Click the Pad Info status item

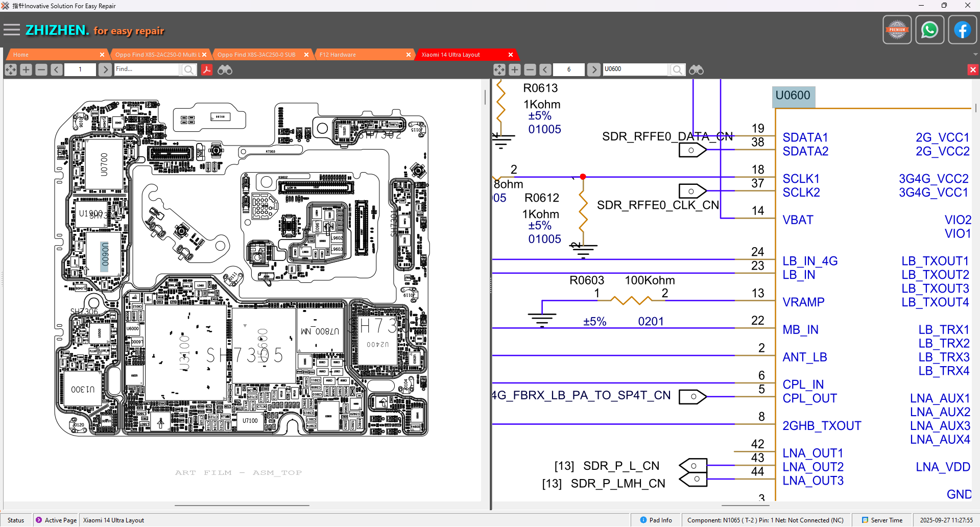(x=656, y=520)
